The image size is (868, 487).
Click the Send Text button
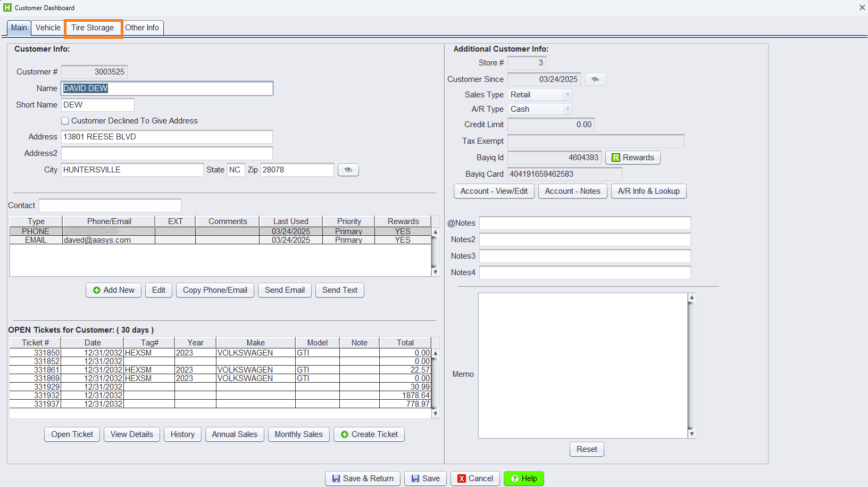[339, 290]
